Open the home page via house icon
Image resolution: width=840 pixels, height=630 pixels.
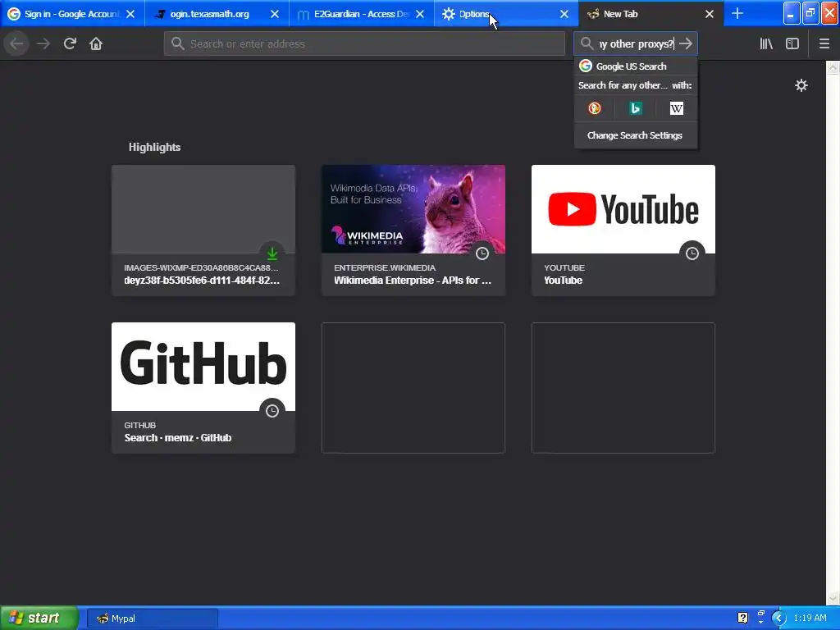pos(96,43)
